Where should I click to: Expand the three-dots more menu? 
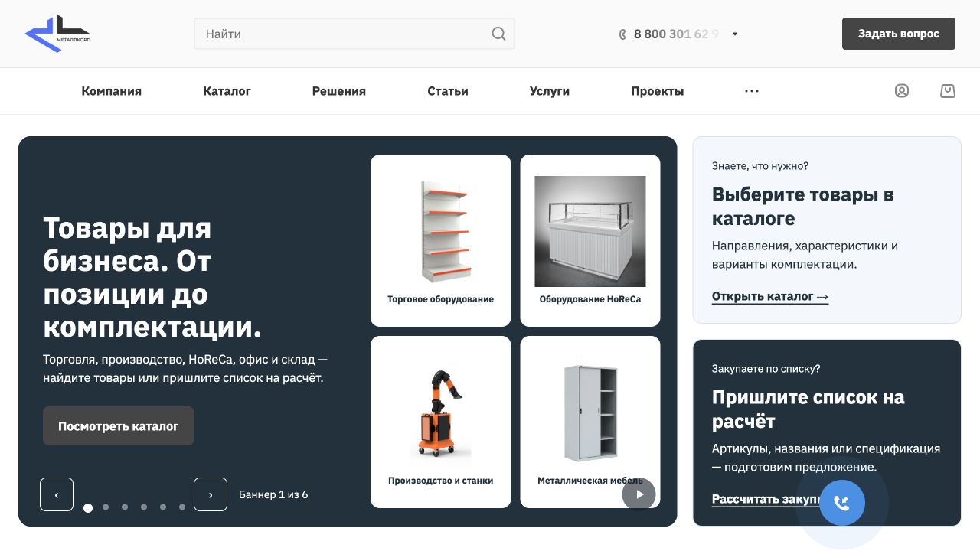click(752, 91)
